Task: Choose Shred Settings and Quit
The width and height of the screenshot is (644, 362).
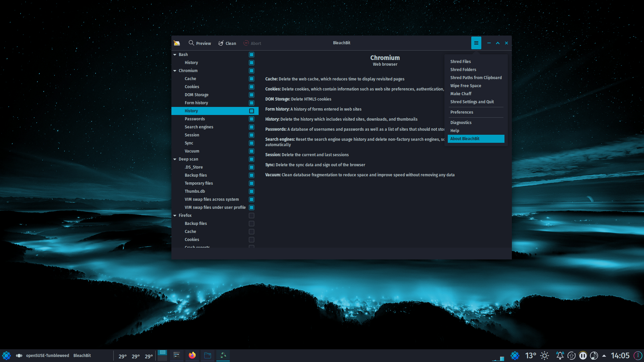Action: tap(476, 102)
